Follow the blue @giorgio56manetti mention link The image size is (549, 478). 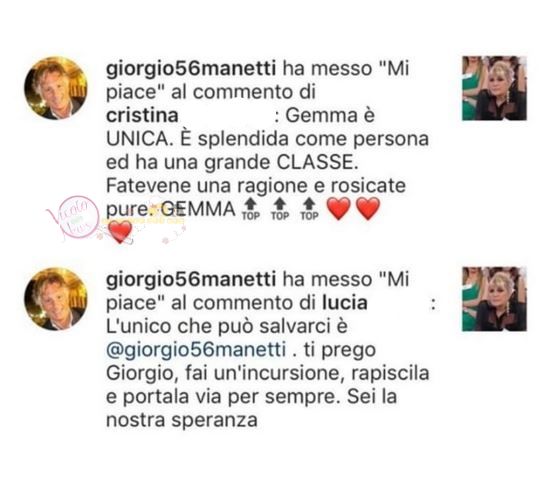point(196,350)
